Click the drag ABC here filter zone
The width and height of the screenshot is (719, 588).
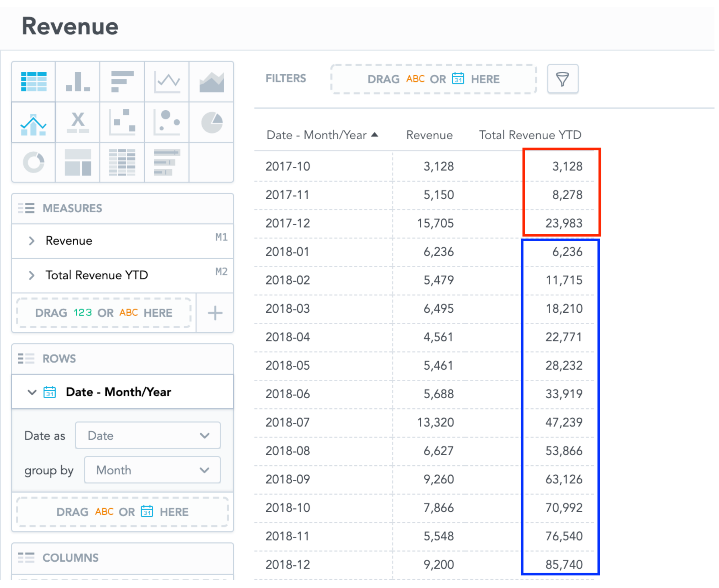(x=433, y=79)
